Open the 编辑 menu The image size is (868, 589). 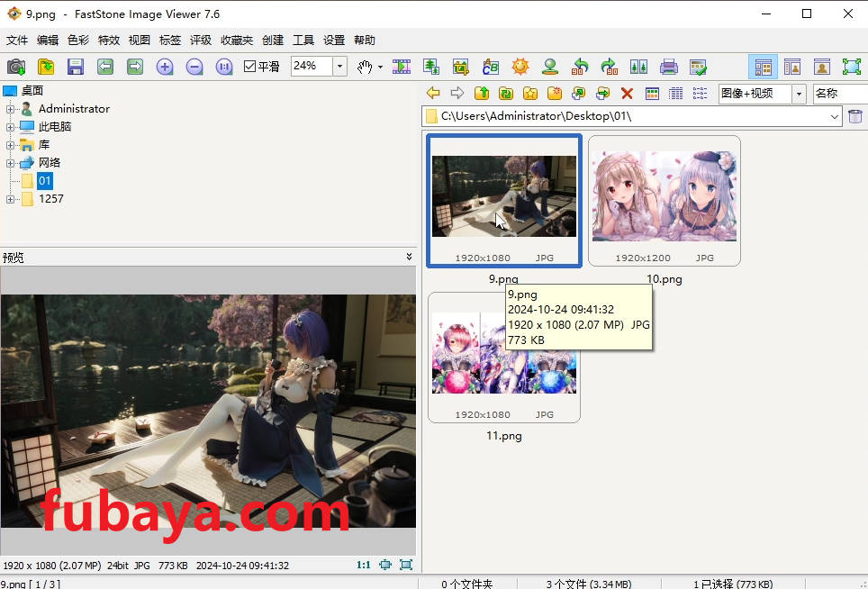click(x=48, y=40)
